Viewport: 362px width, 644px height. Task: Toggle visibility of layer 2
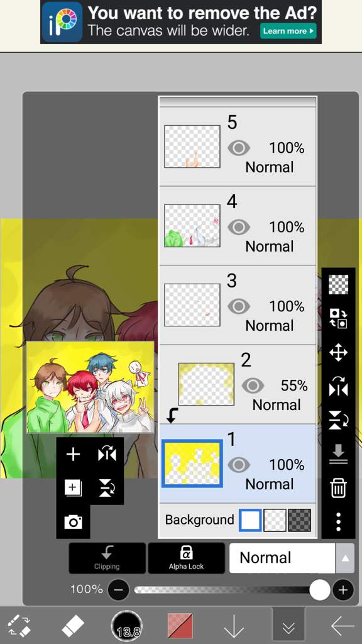point(253,386)
